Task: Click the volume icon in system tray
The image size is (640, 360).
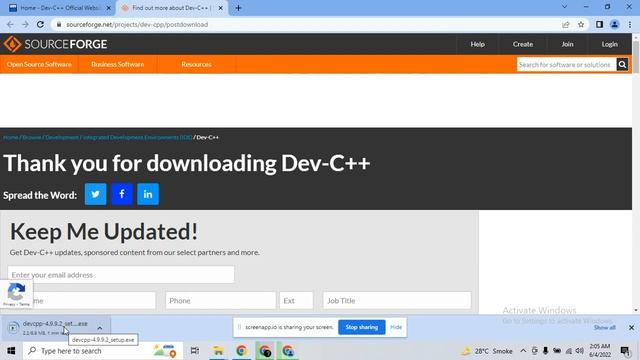Action: (x=580, y=351)
